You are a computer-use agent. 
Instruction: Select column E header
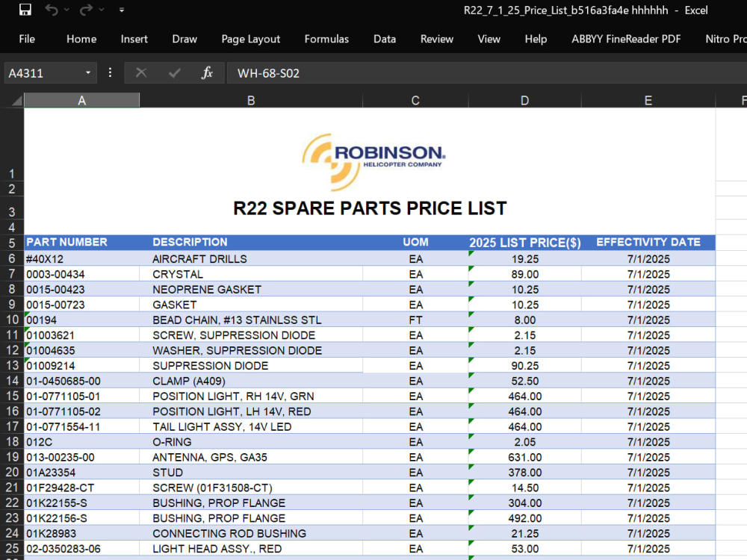tap(648, 101)
